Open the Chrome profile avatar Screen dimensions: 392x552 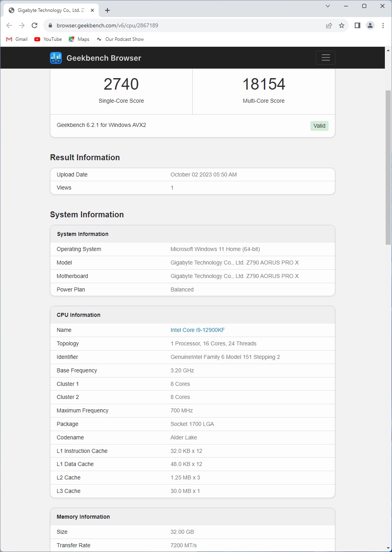[370, 25]
